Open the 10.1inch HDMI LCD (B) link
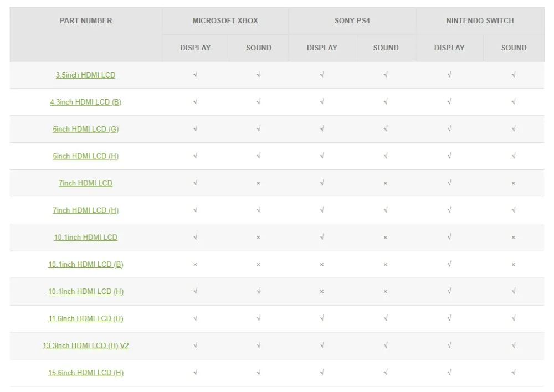This screenshot has height=392, width=554. (x=85, y=265)
